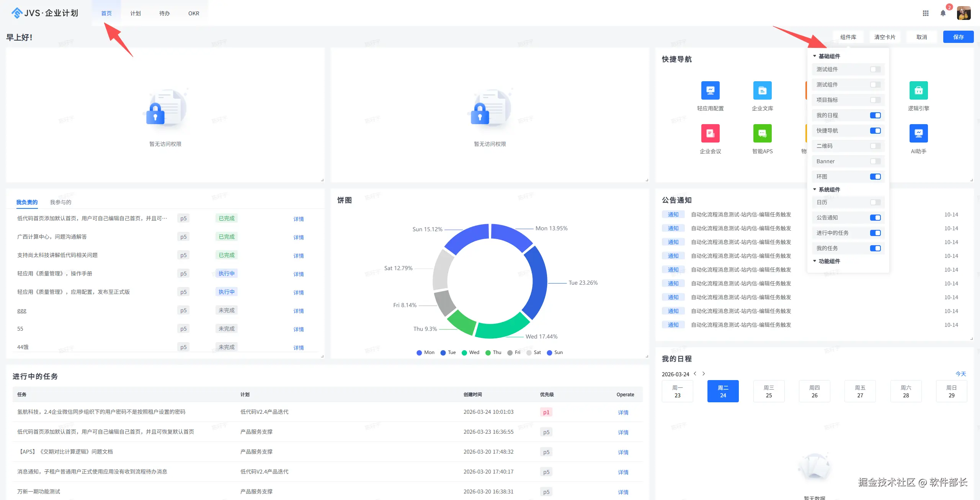The width and height of the screenshot is (980, 500).
Task: Switch to the 我参与的 tab
Action: pyautogui.click(x=60, y=202)
